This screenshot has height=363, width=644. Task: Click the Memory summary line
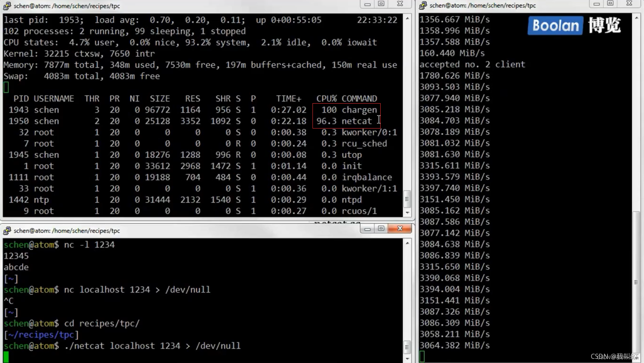point(200,65)
